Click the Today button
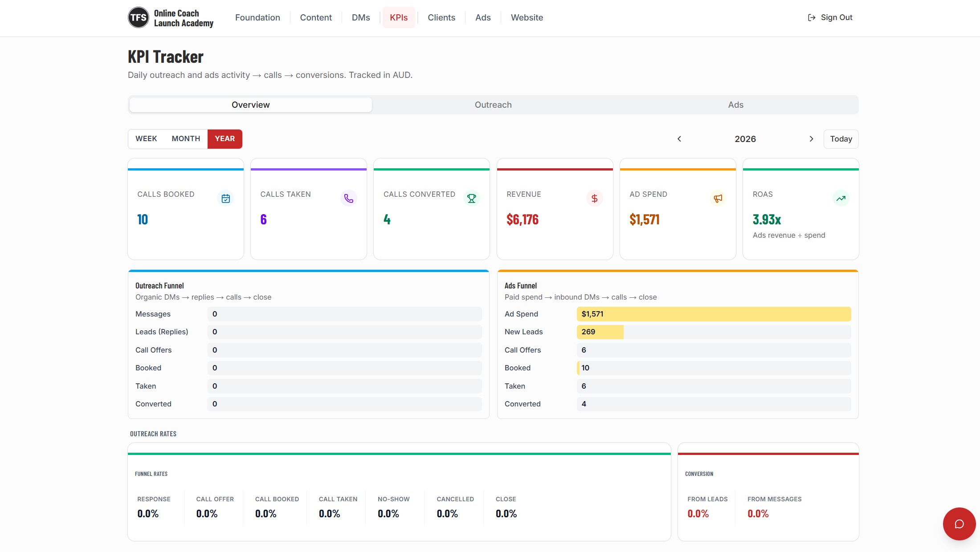The width and height of the screenshot is (980, 552). click(x=841, y=139)
